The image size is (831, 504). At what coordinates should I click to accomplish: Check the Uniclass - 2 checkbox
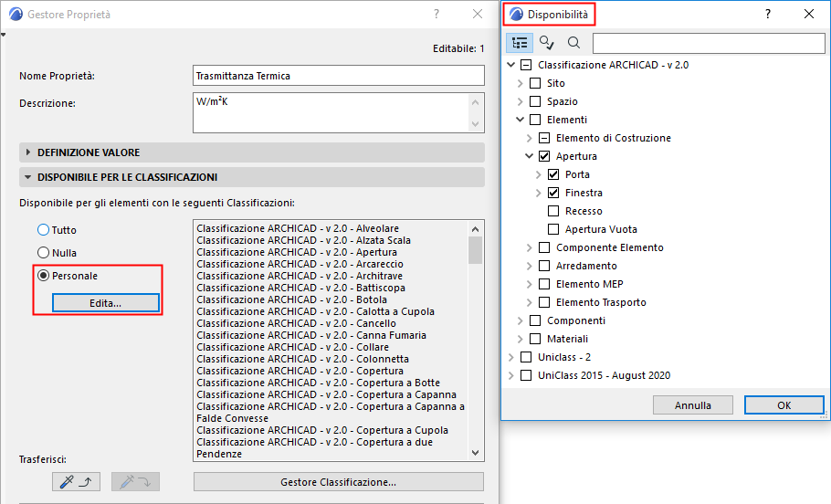(x=526, y=357)
